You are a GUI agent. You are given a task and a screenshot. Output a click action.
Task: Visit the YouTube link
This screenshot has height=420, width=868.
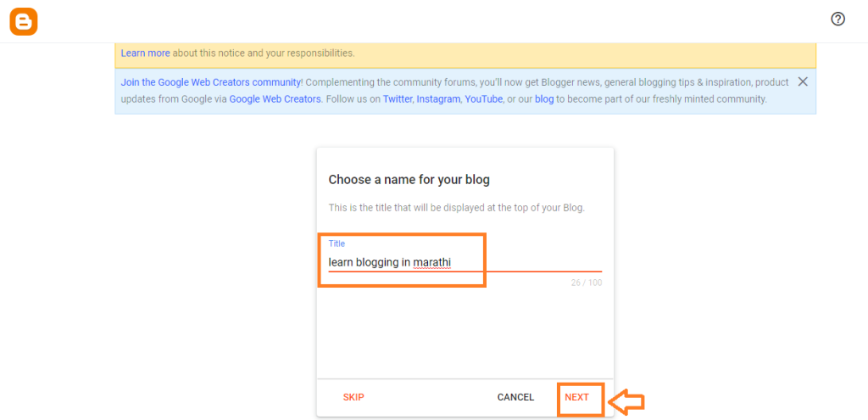click(484, 99)
